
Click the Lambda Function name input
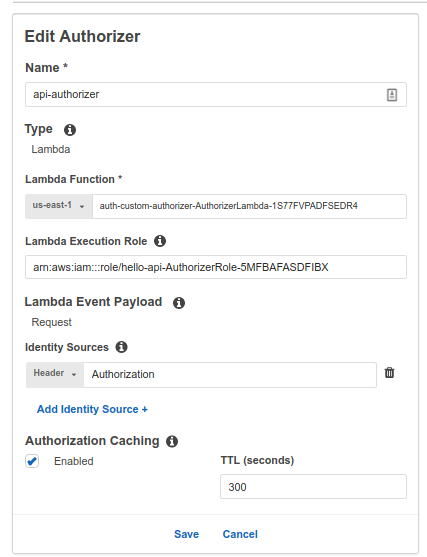tap(249, 206)
